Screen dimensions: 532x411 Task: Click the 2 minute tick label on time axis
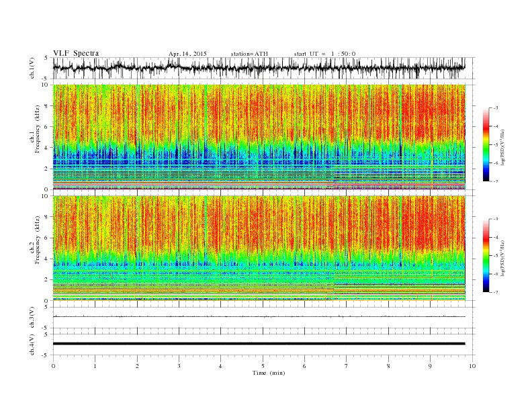click(137, 366)
